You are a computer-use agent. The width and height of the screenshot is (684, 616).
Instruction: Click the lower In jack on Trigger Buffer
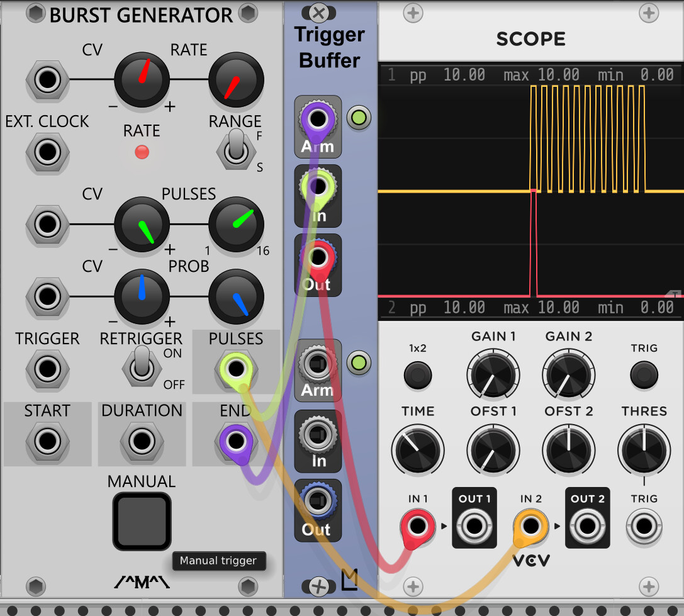tap(318, 434)
